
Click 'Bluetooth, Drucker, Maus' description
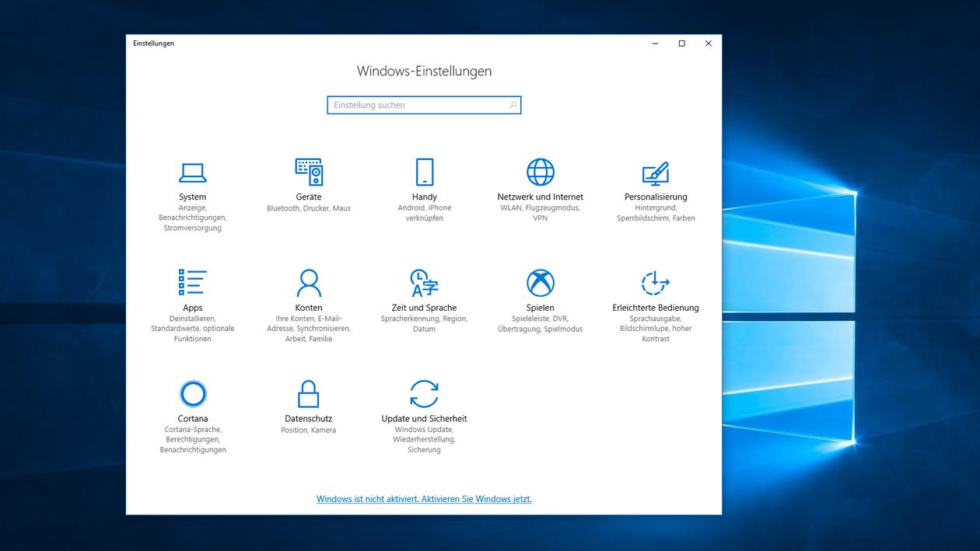pyautogui.click(x=309, y=208)
